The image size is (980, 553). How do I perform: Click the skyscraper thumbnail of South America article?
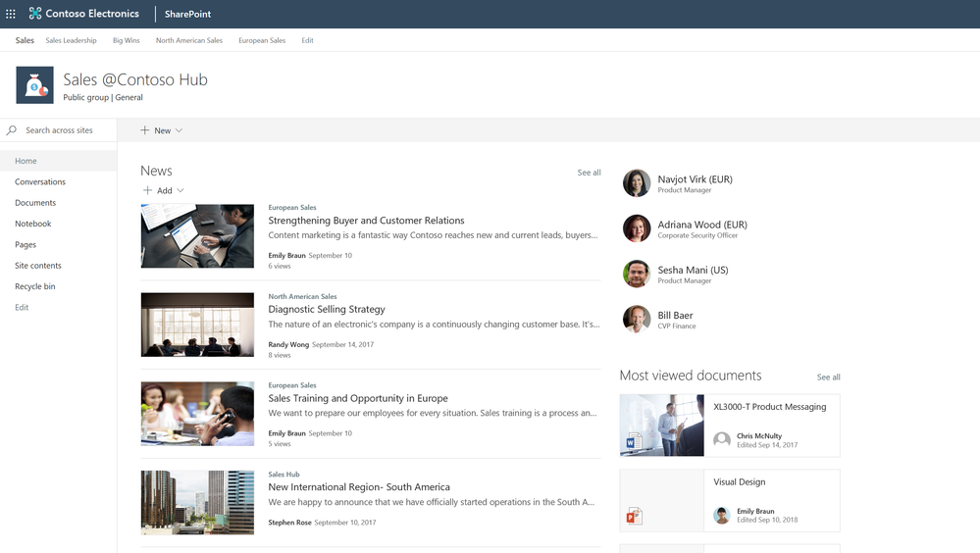click(197, 502)
